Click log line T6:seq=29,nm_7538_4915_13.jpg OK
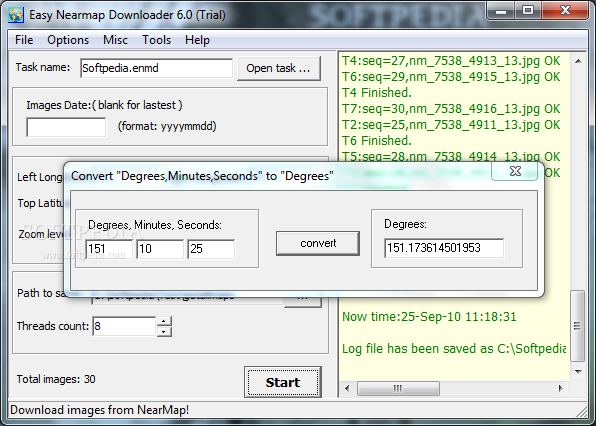This screenshot has height=426, width=596. (451, 77)
